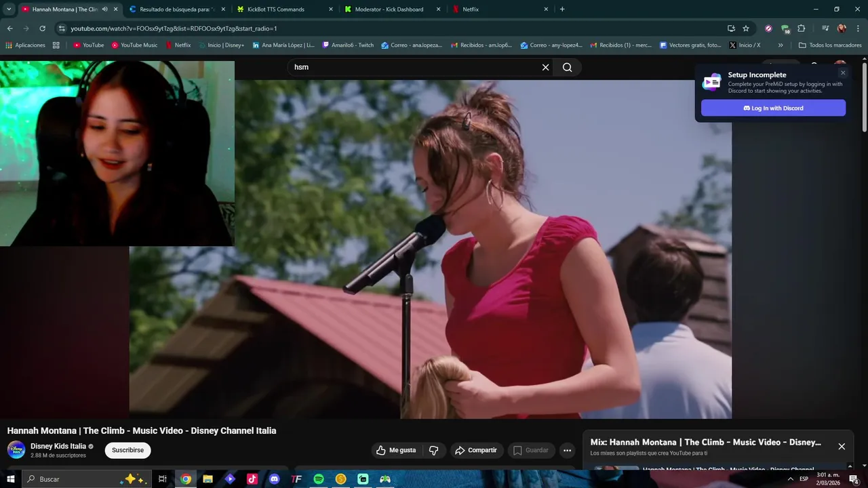
Task: Open the Inicio | Disney+ bookmark
Action: [x=221, y=45]
